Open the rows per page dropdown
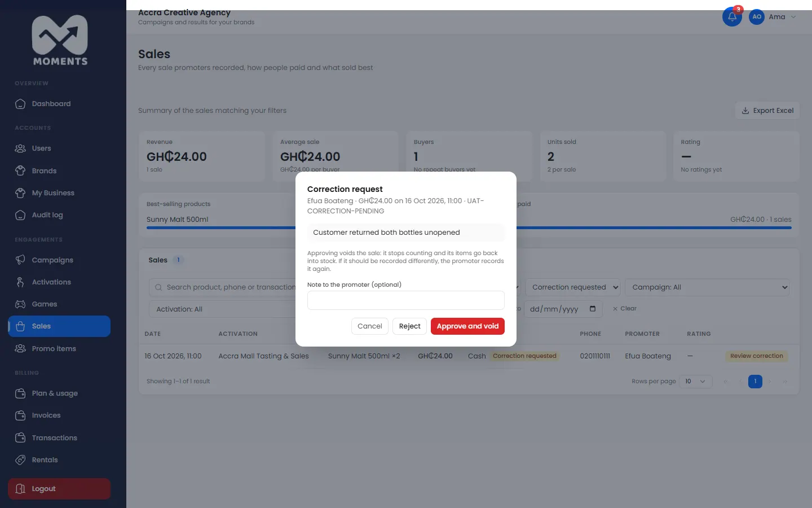 696,382
